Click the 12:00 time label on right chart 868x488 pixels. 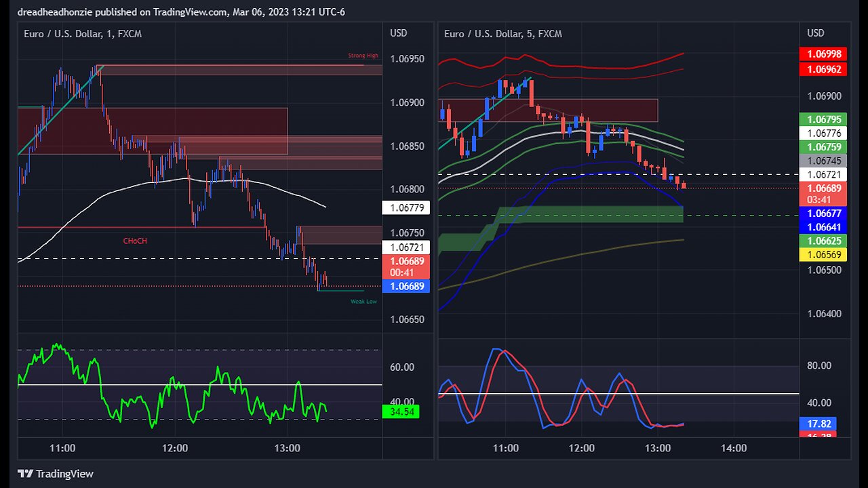click(582, 448)
